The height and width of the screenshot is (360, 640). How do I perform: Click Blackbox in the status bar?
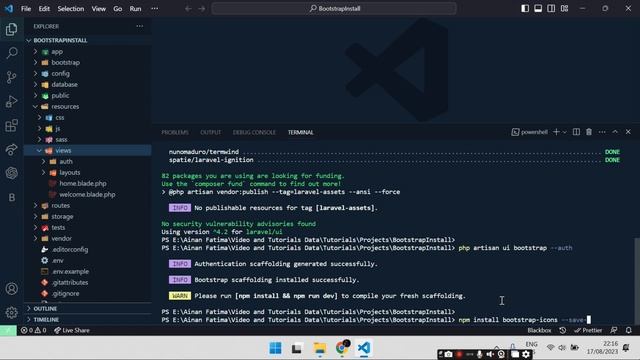pos(539,330)
